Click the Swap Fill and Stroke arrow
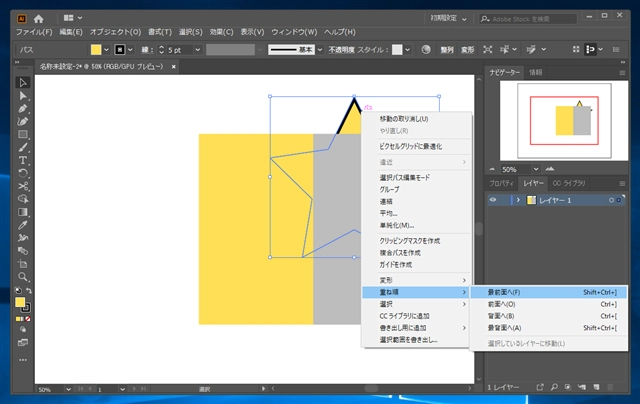 [x=29, y=291]
